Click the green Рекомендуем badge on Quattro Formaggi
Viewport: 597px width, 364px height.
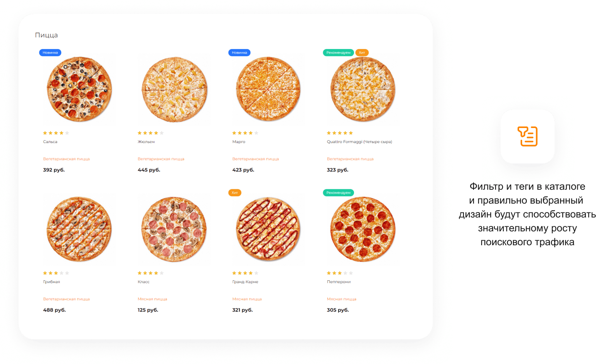(x=338, y=52)
